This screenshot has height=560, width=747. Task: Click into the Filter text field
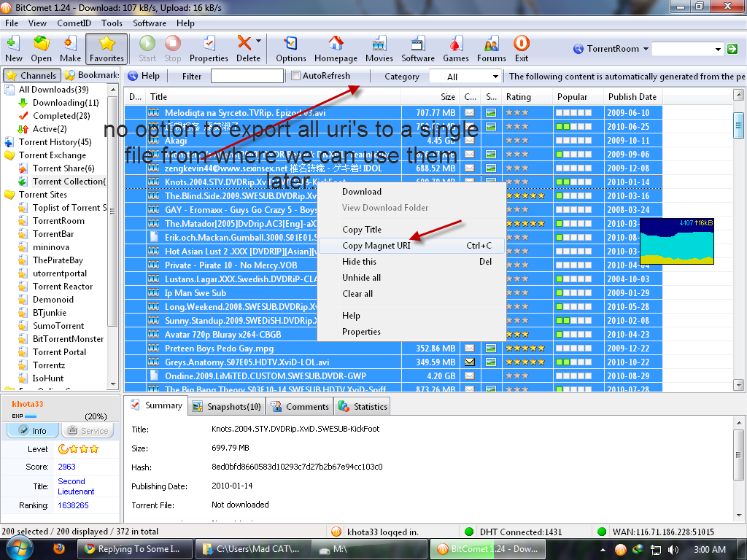pos(247,76)
